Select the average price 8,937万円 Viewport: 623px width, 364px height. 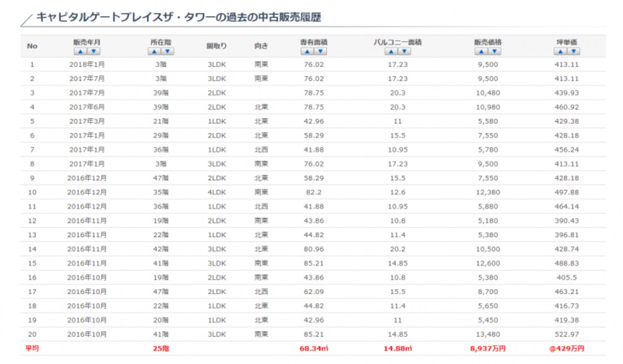[x=487, y=348]
